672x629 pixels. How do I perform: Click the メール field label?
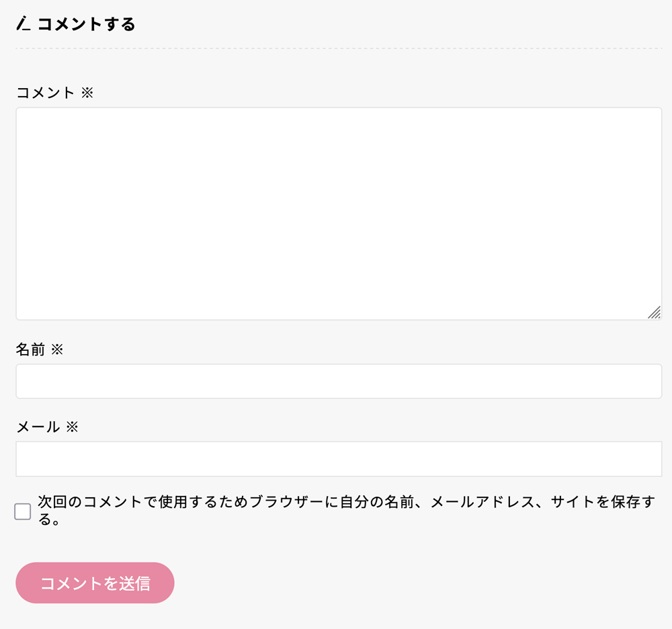(38, 427)
